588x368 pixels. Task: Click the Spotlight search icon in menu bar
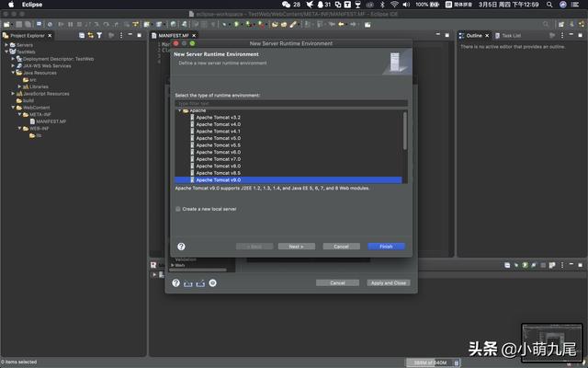click(549, 5)
